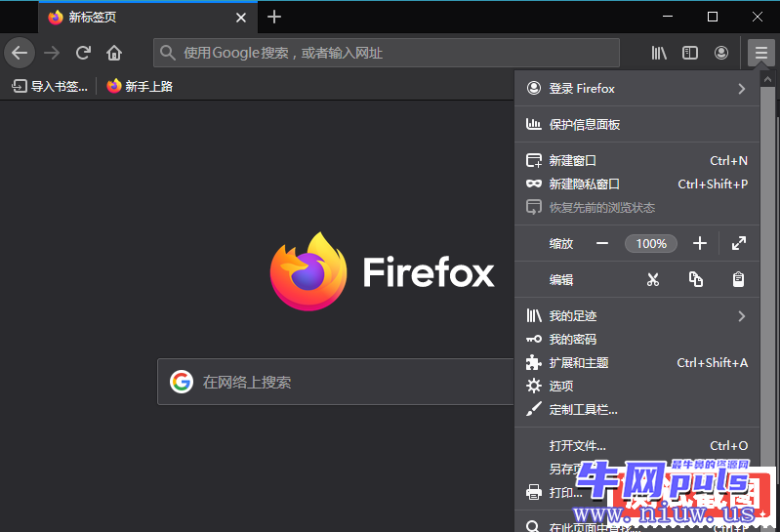
Task: Click the forward arrow button
Action: pos(52,53)
